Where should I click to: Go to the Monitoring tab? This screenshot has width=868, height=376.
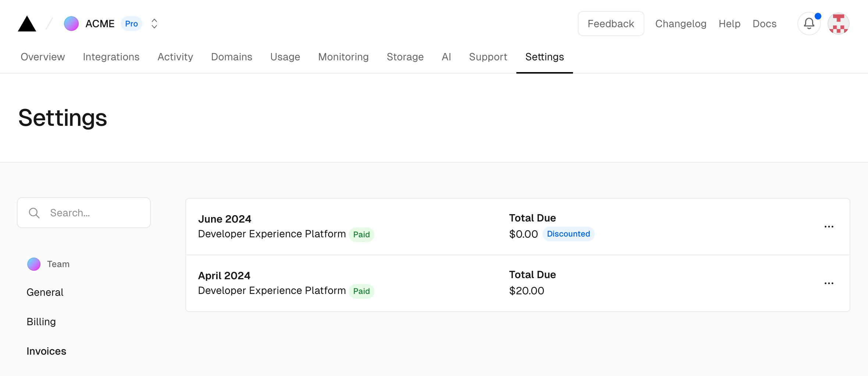click(343, 57)
